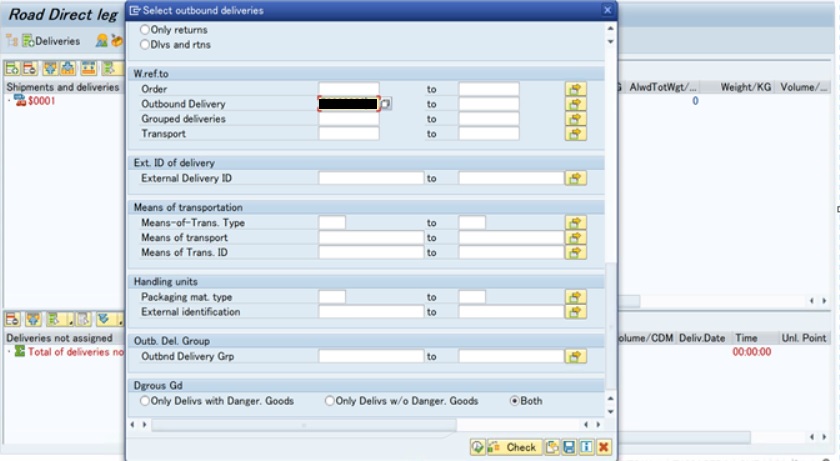This screenshot has height=461, width=840.
Task: Click the Packaging mat. type input field
Action: [332, 297]
